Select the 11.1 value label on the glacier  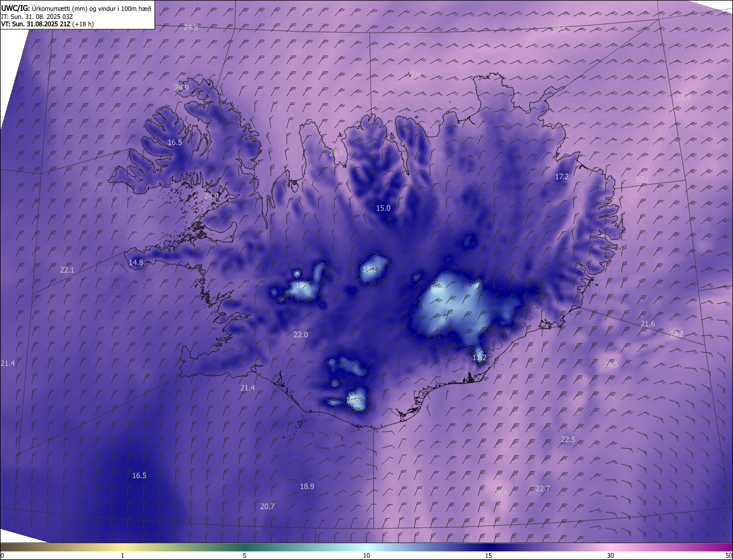[369, 269]
